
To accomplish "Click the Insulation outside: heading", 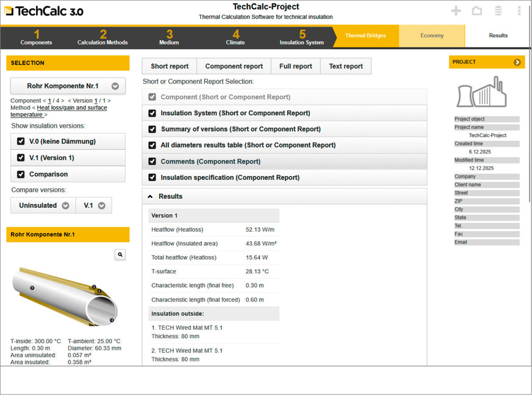I will click(214, 314).
